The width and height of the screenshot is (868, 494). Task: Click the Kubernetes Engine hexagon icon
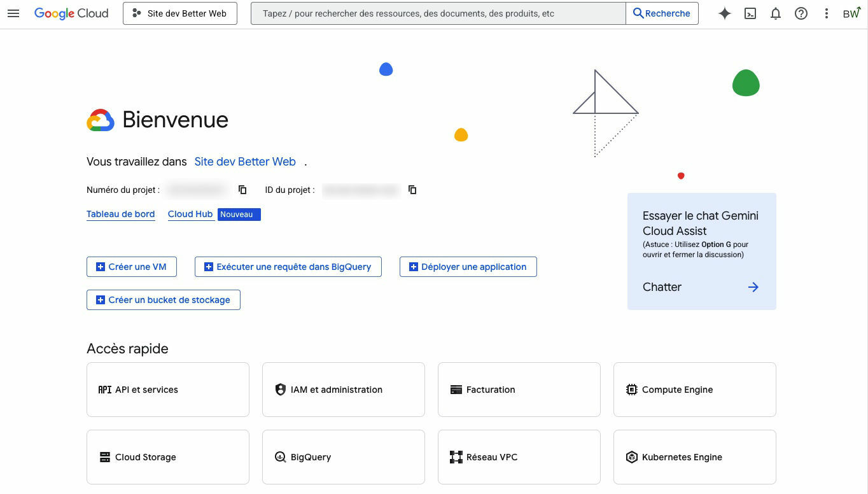631,457
